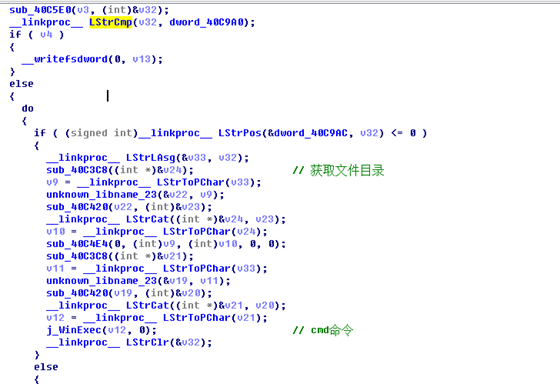Click v12 assignment variable

click(55, 318)
